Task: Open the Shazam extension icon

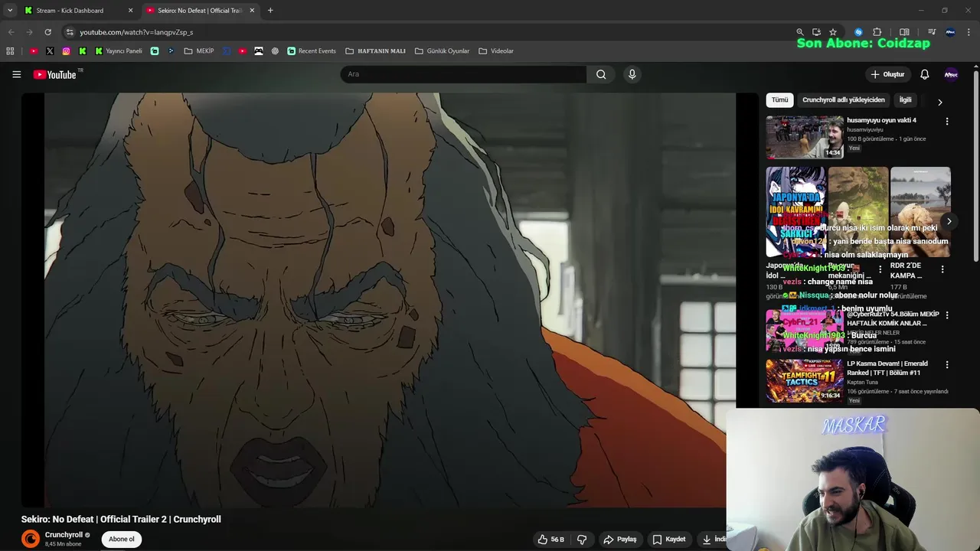Action: click(858, 32)
